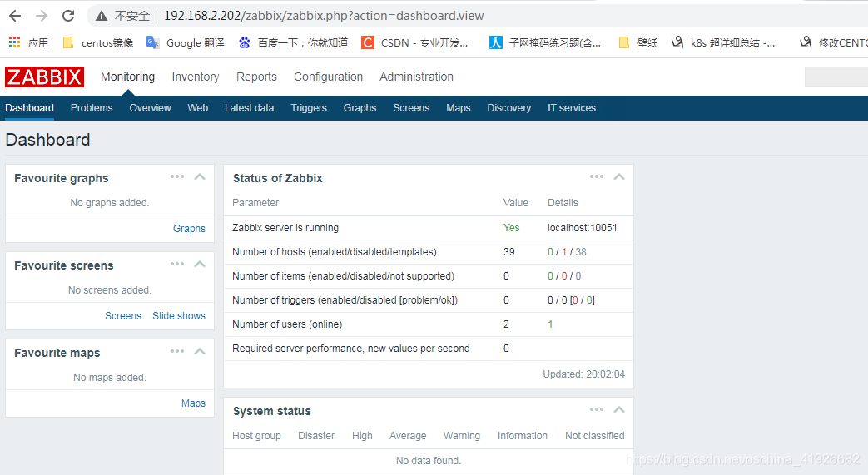Go to the Web submenu tab
The height and width of the screenshot is (475, 868).
(x=197, y=108)
